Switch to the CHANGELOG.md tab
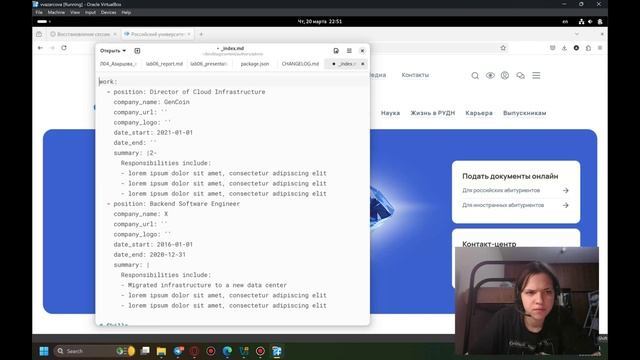This screenshot has width=640, height=360. (x=300, y=64)
